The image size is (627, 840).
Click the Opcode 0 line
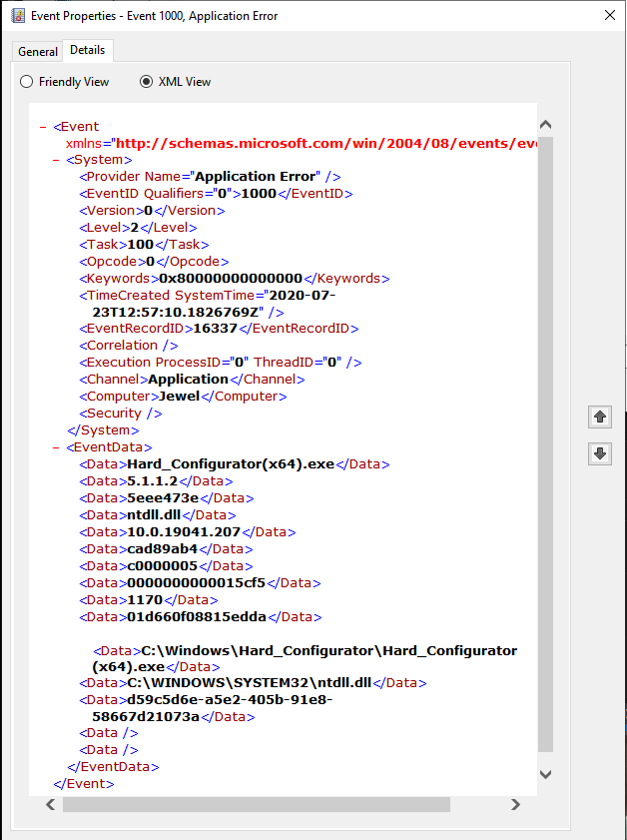(x=154, y=262)
